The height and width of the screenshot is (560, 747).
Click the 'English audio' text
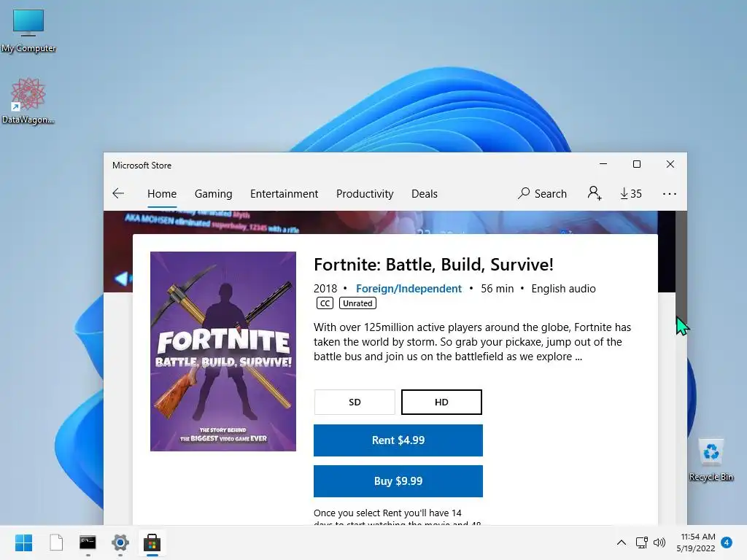pyautogui.click(x=564, y=289)
